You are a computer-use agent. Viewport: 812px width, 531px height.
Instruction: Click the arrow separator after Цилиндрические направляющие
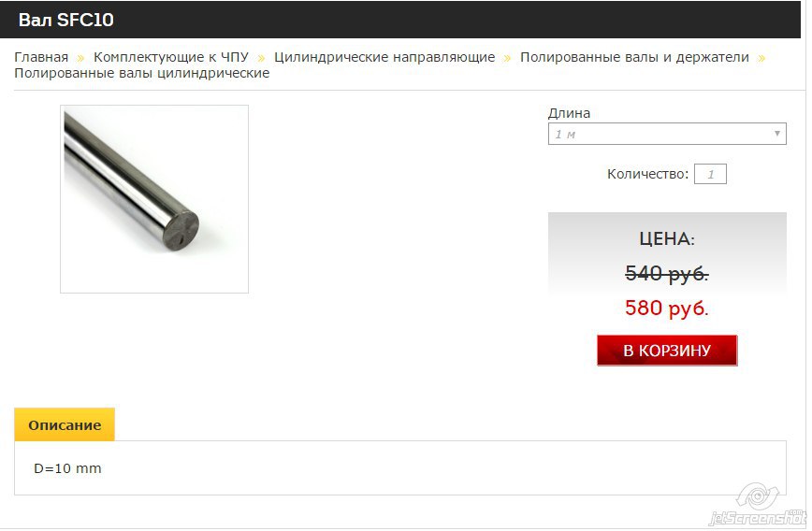[x=507, y=58]
